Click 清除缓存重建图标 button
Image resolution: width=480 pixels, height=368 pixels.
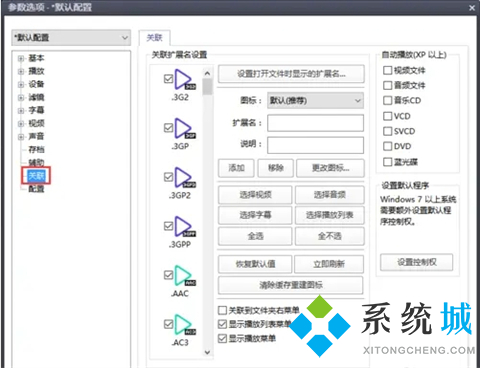[291, 285]
